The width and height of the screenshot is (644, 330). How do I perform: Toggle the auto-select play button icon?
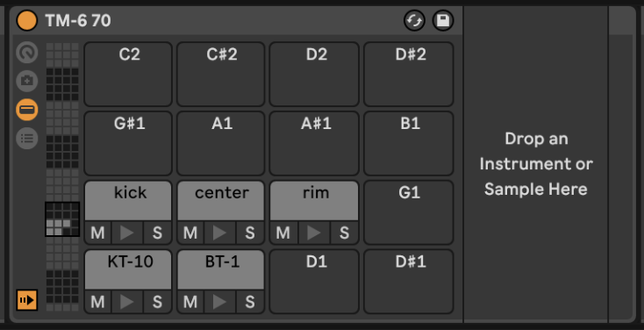point(27,300)
